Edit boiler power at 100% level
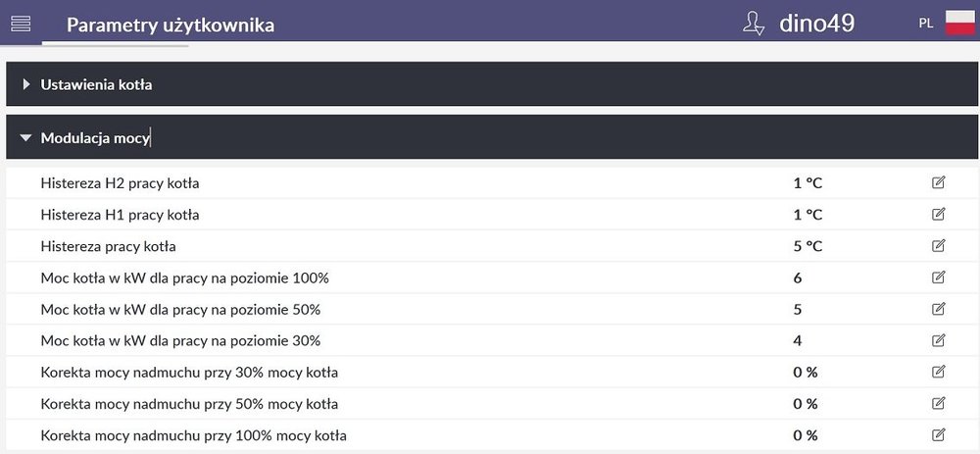Image resolution: width=980 pixels, height=454 pixels. pyautogui.click(x=939, y=277)
